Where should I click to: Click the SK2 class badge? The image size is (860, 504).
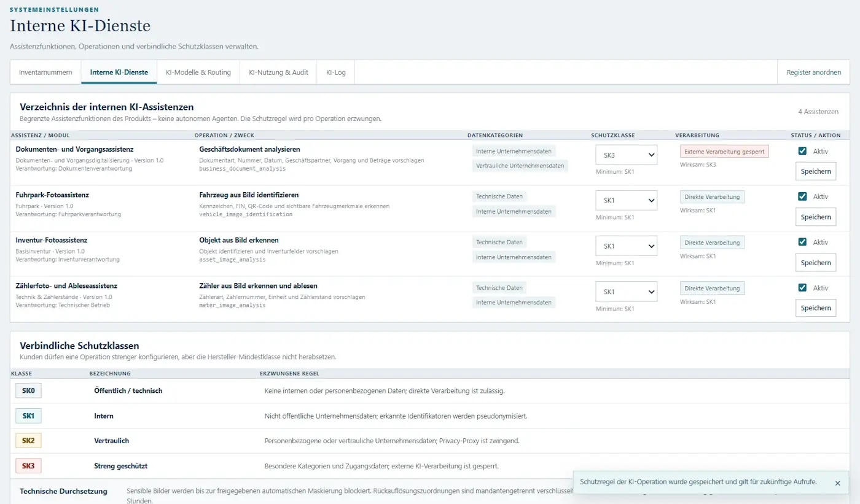(28, 441)
